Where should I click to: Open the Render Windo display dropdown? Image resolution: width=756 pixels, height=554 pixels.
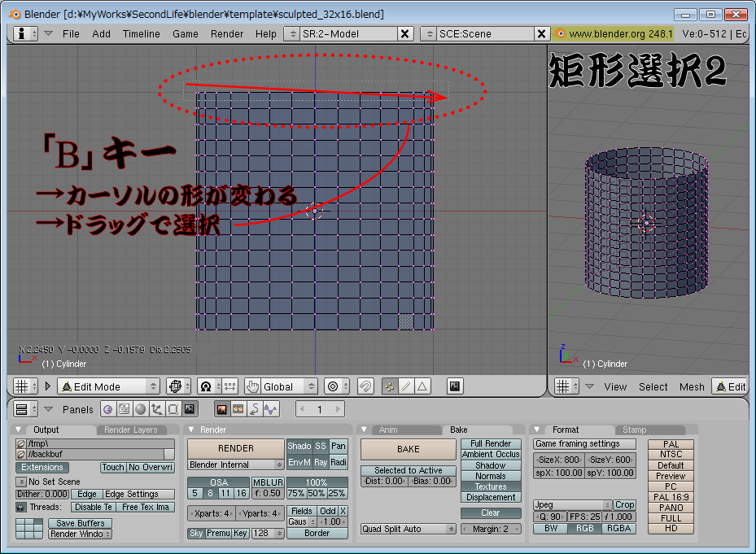point(80,534)
